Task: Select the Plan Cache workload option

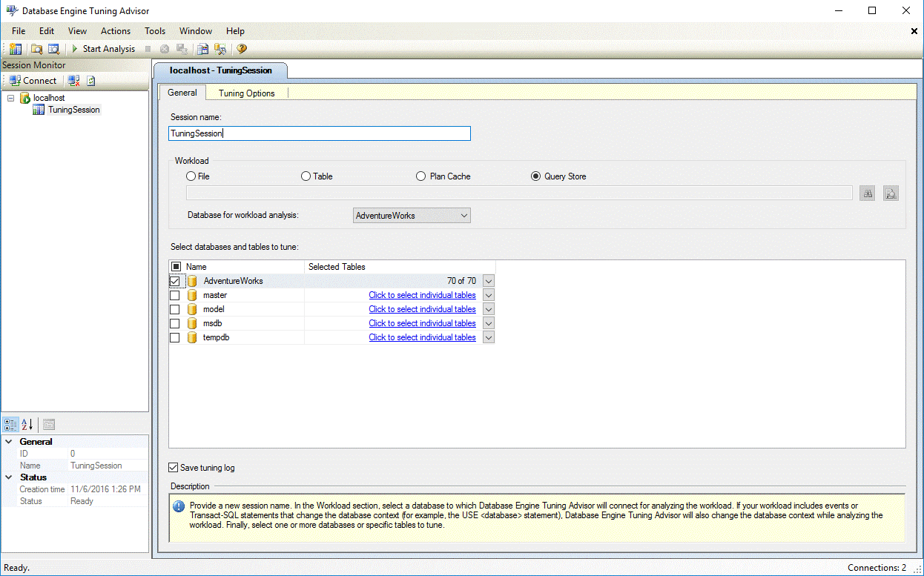Action: pyautogui.click(x=423, y=176)
